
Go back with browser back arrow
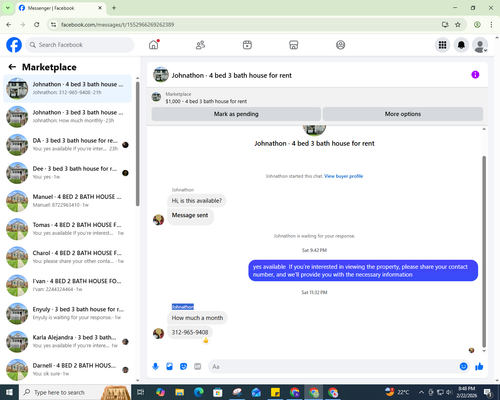tap(9, 24)
